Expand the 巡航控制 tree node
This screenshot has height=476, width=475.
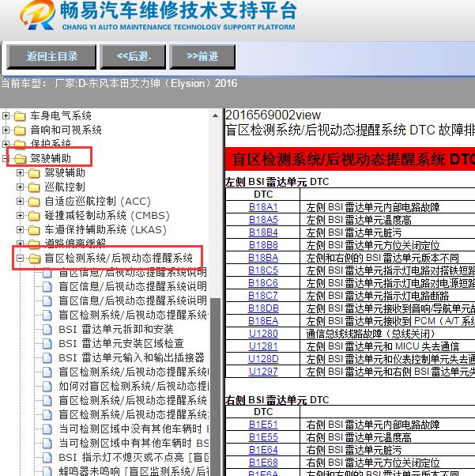pyautogui.click(x=20, y=187)
